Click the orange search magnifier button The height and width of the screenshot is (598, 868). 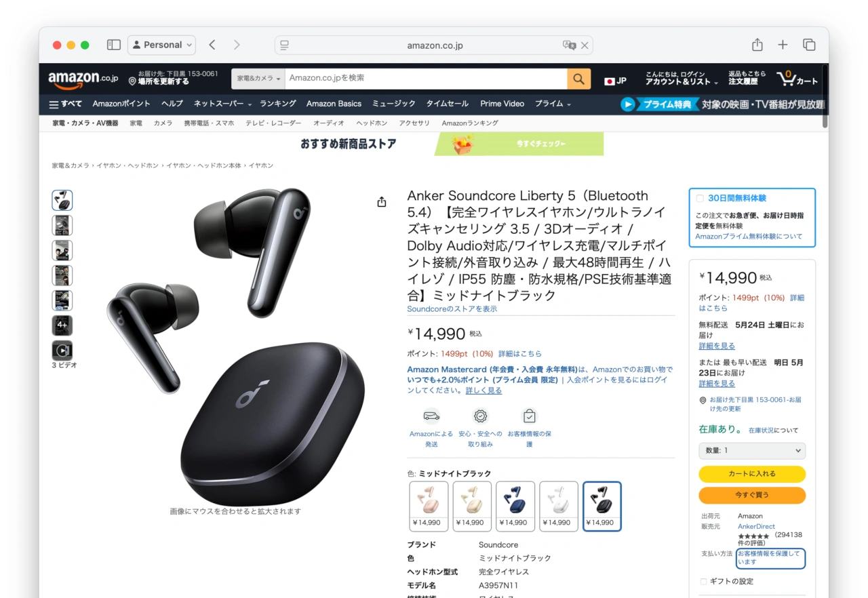578,79
